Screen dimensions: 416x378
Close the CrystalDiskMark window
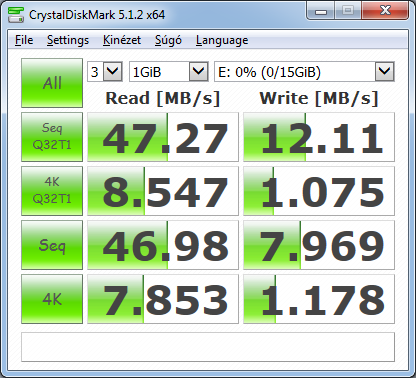pyautogui.click(x=385, y=11)
